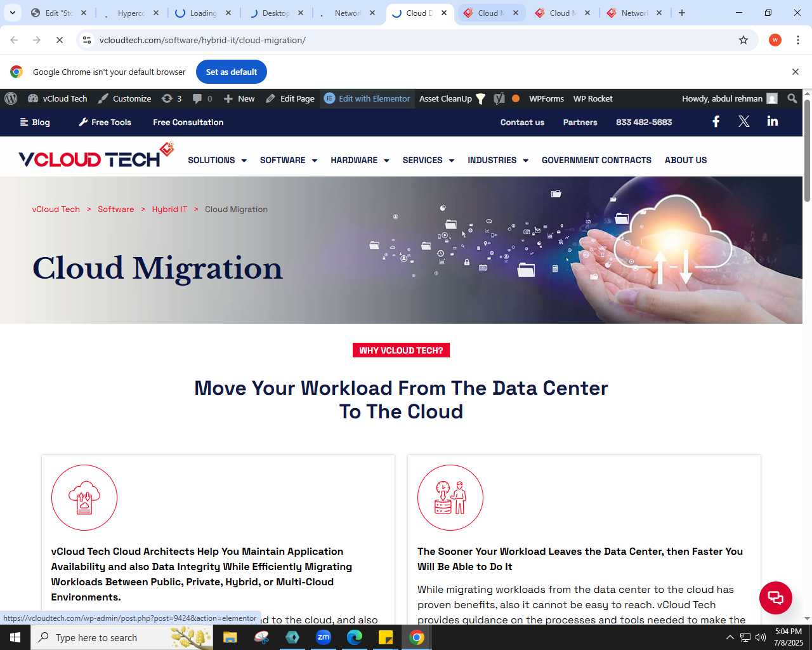Open the LinkedIn social icon

(x=772, y=121)
